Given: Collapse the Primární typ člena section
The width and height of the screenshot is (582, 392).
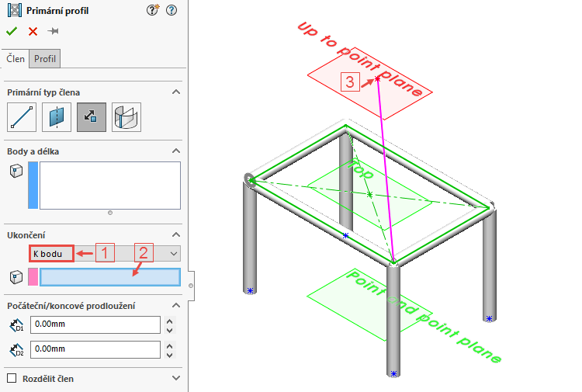Looking at the screenshot, I should (176, 92).
